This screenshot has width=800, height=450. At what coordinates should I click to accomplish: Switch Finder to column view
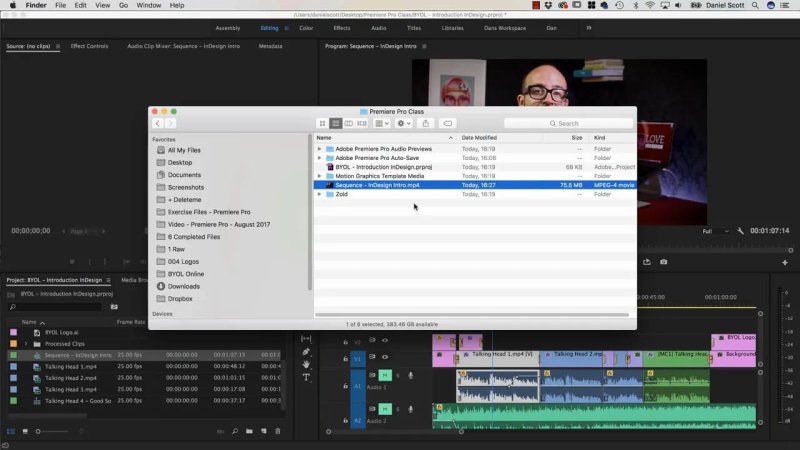point(348,123)
